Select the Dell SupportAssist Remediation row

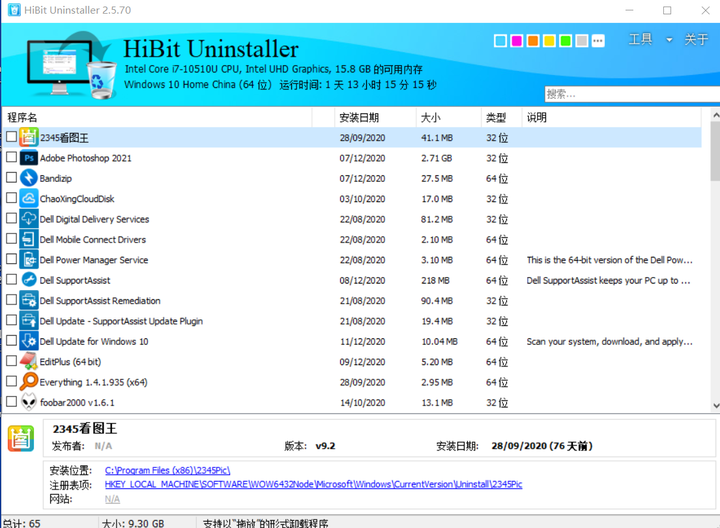coord(352,301)
